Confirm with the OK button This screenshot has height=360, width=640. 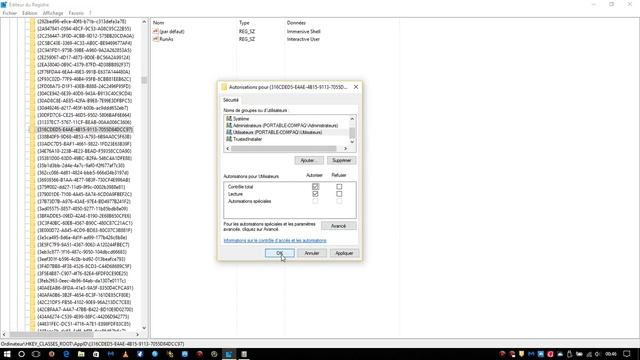click(280, 253)
